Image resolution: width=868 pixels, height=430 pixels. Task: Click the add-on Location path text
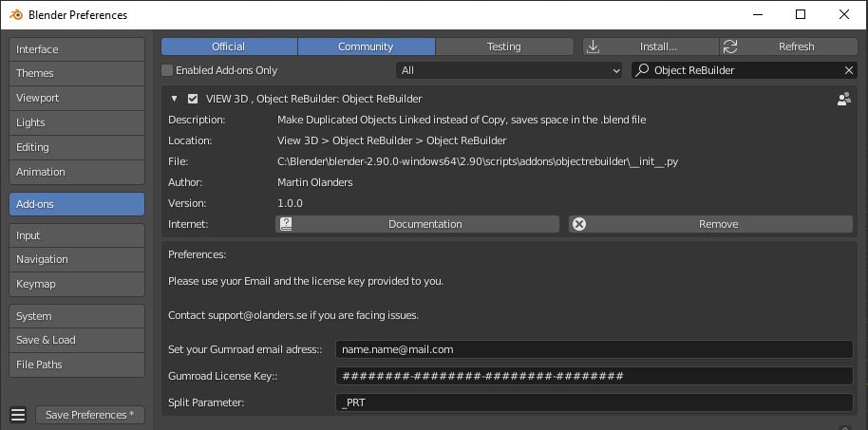(392, 140)
